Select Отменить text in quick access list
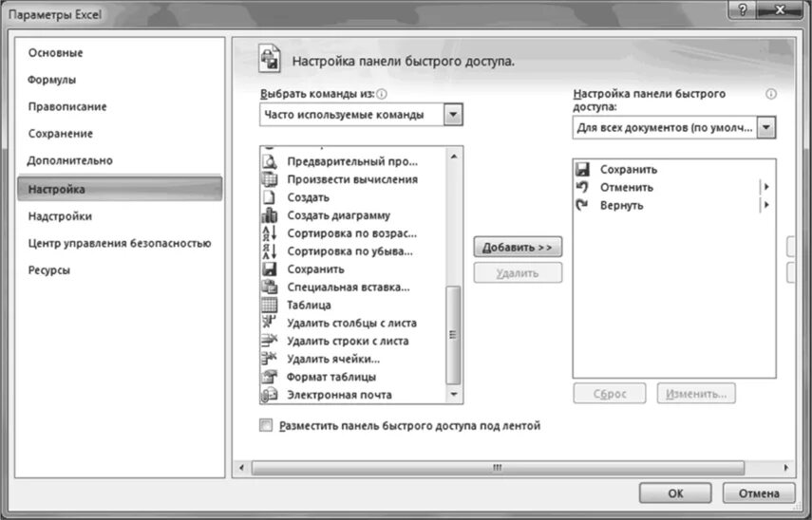Image resolution: width=812 pixels, height=520 pixels. (627, 187)
